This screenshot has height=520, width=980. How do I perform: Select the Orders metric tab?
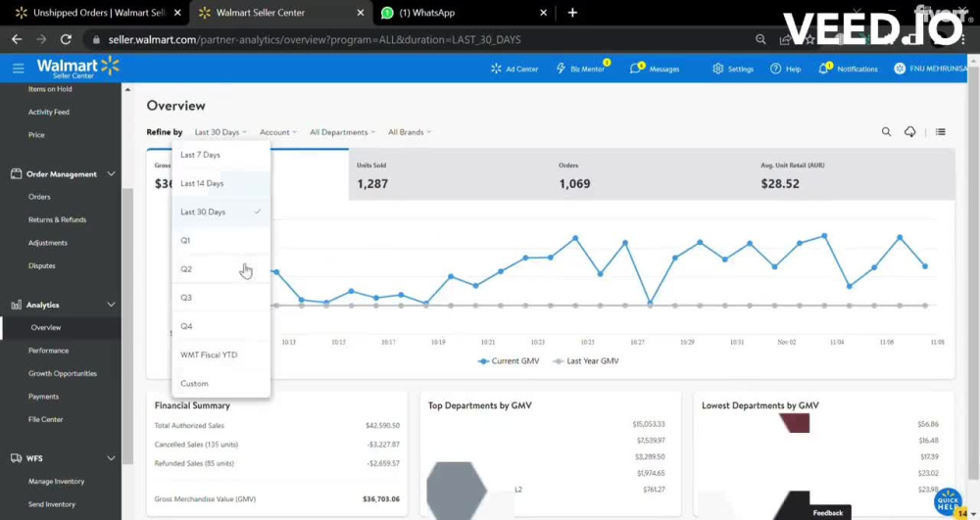(x=652, y=174)
